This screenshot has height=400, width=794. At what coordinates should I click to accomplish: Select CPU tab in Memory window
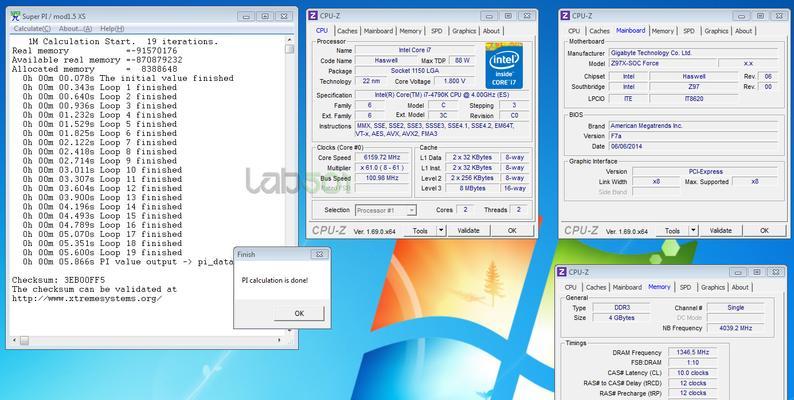571,287
